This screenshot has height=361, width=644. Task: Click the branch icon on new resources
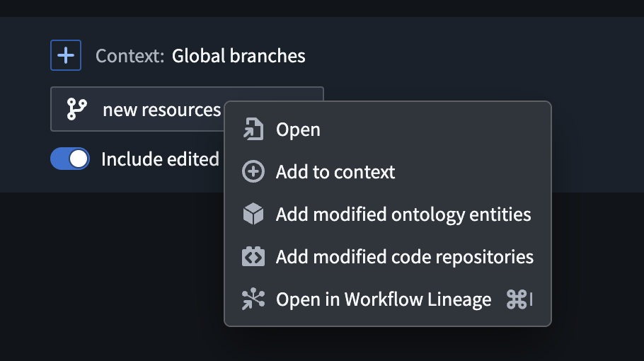coord(77,109)
